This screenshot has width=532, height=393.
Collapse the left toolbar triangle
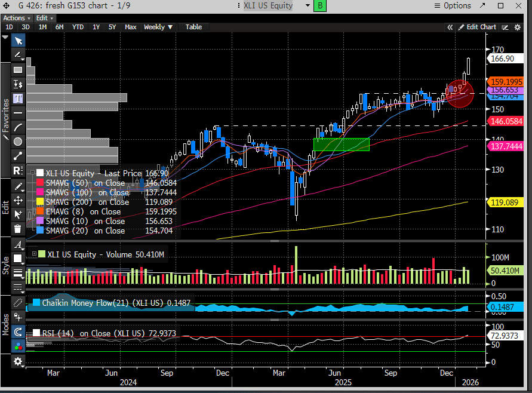(x=5, y=37)
